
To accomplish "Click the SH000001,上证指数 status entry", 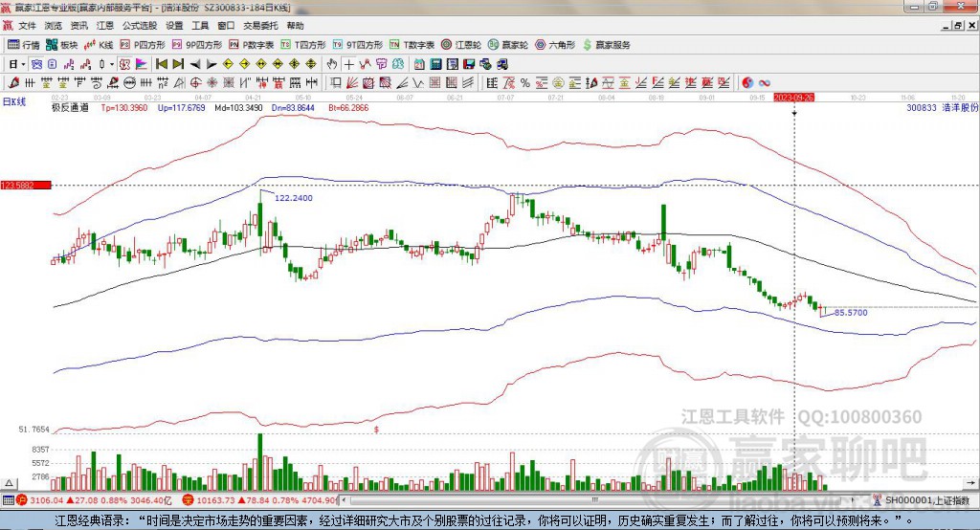I will 926,500.
